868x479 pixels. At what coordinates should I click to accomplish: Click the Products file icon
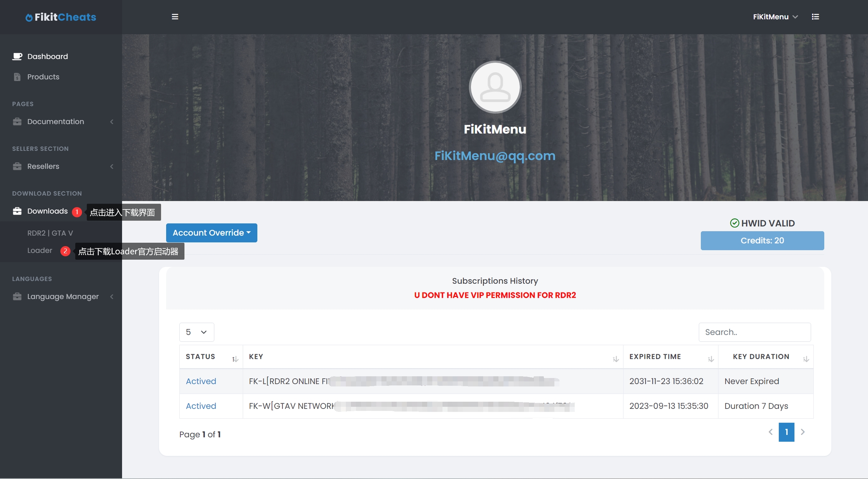coord(17,77)
